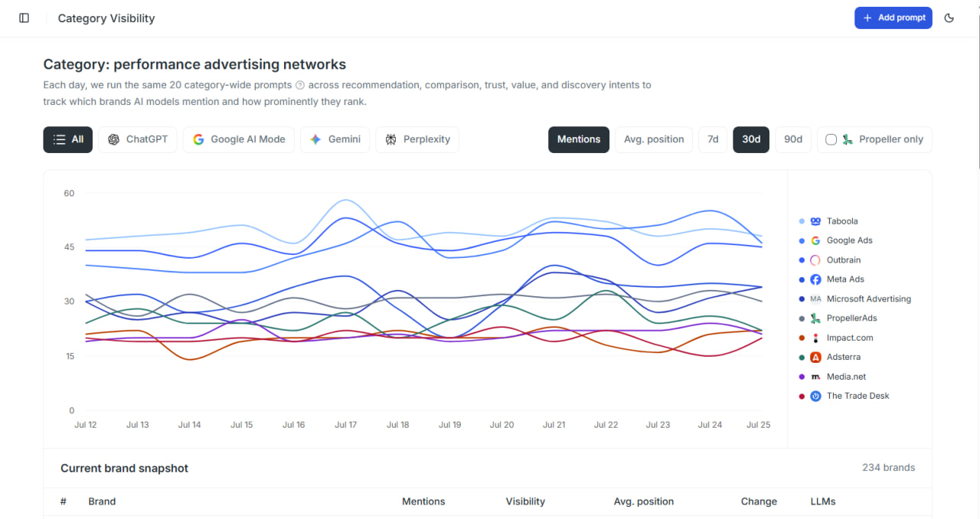Click the Add prompt button

tap(893, 18)
